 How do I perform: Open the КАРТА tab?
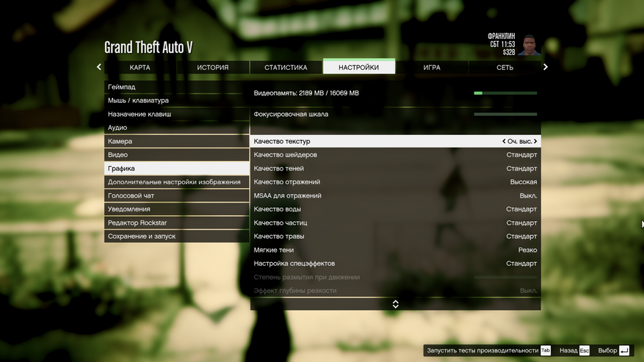tap(140, 68)
